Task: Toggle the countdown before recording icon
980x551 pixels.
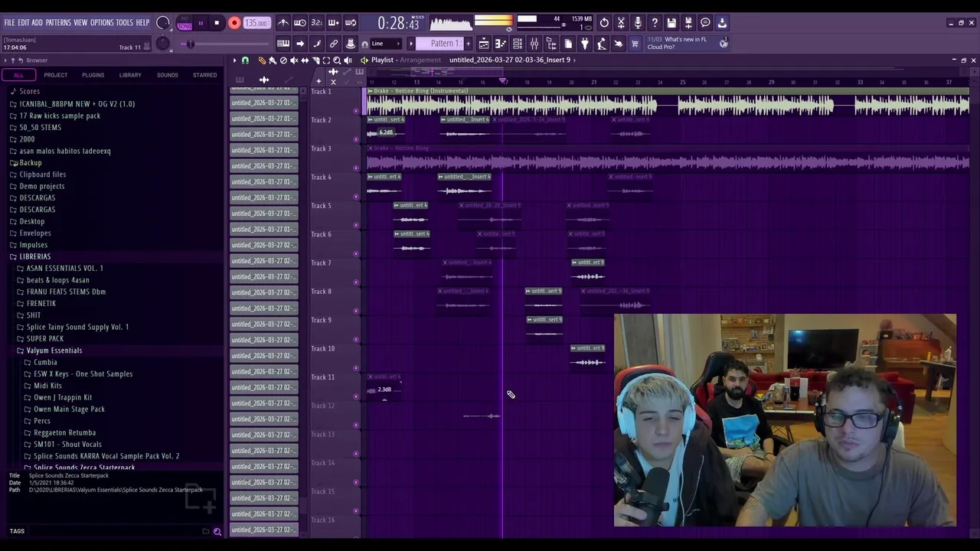Action: point(317,23)
